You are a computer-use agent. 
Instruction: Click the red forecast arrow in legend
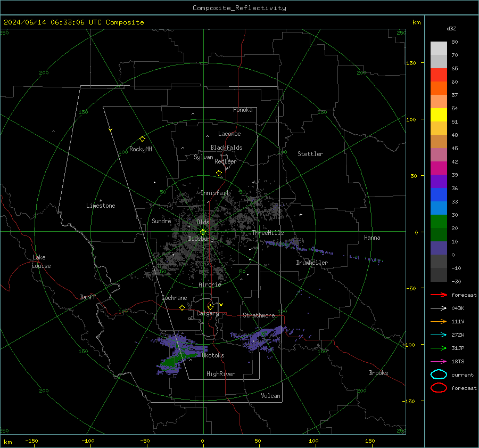439,295
